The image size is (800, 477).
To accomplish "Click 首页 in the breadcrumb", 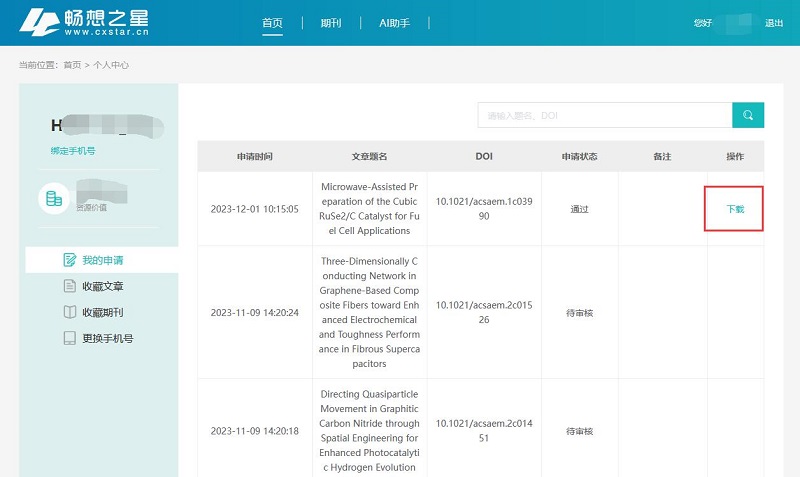I will [72, 65].
